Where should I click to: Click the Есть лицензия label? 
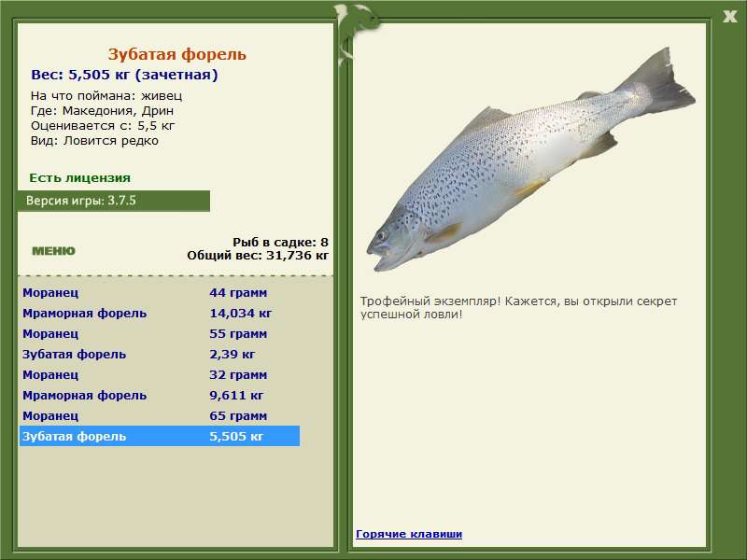click(x=79, y=178)
